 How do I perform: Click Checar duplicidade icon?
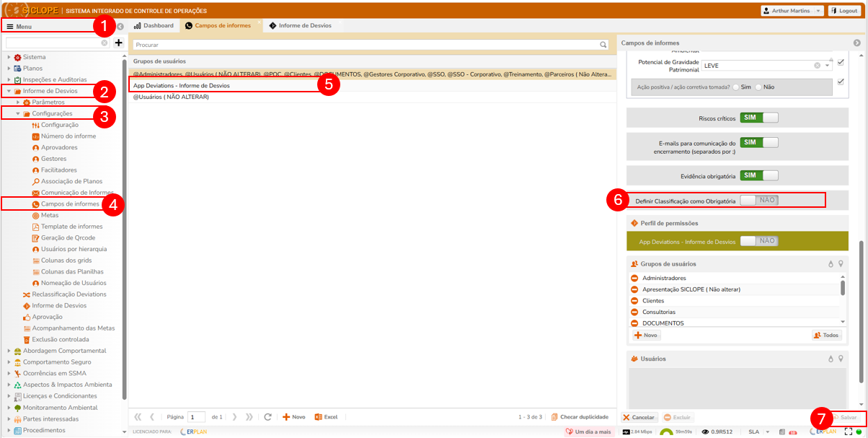[554, 417]
